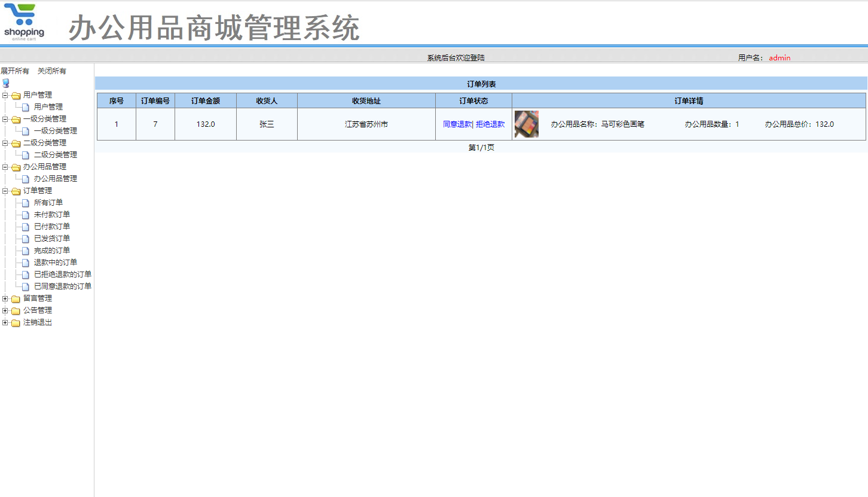Screen dimensions: 868x497
Task: Click the folder icon beside 办公用品管理
Action: 15,166
